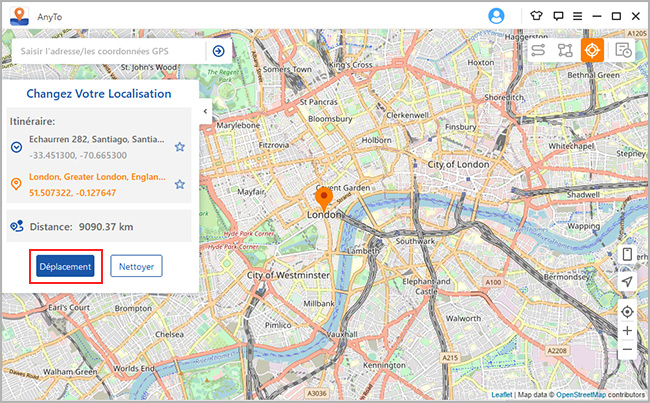Click the distance route icon
Viewport: 650px width, 403px height.
click(x=17, y=226)
